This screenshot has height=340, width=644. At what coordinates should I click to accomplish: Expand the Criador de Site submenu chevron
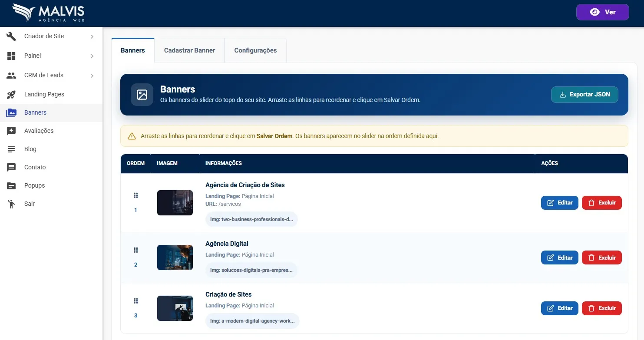(92, 36)
